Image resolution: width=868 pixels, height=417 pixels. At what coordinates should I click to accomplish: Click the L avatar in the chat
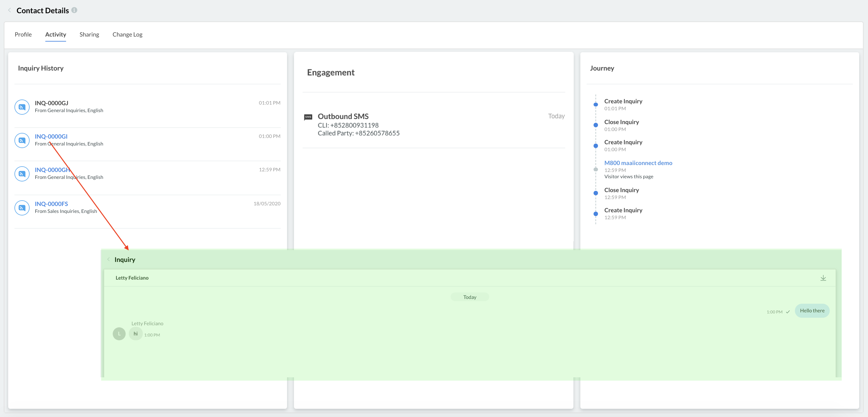pyautogui.click(x=119, y=334)
